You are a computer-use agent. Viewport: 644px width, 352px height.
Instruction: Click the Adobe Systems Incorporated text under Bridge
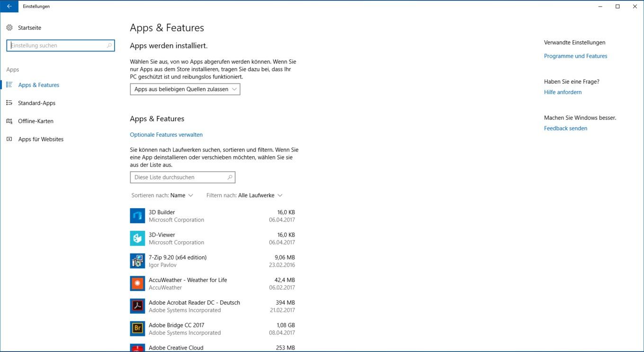tap(185, 333)
